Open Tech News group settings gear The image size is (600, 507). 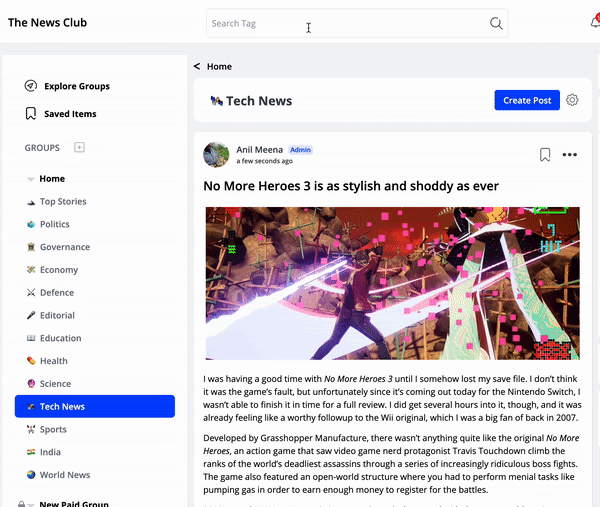point(572,100)
